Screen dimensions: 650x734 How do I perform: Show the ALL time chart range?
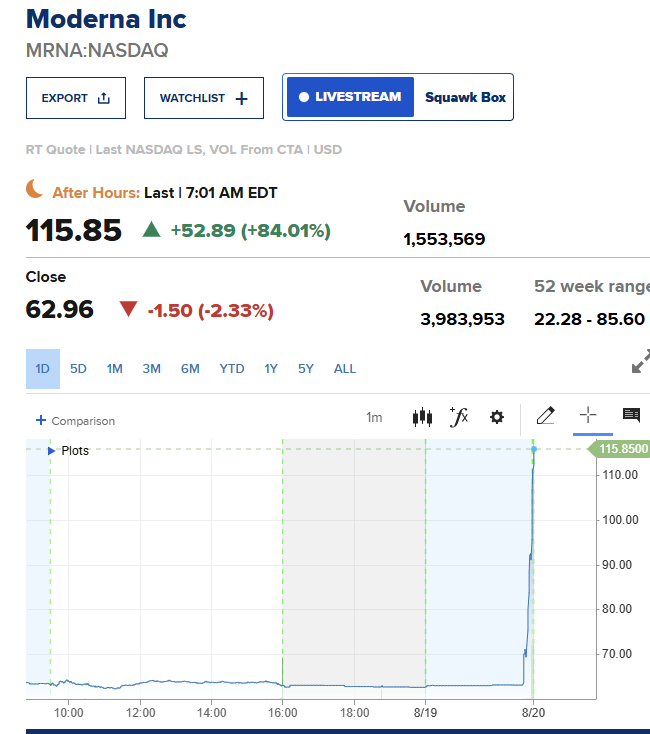(x=344, y=369)
